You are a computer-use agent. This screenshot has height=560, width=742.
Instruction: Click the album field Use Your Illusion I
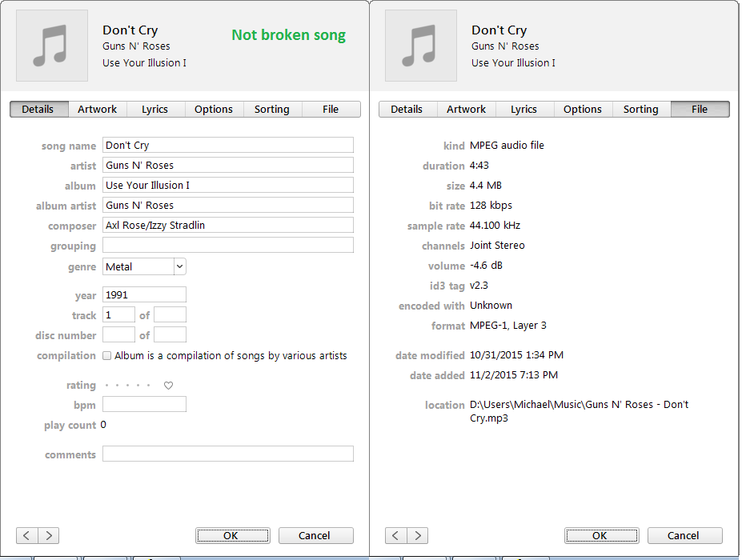click(x=228, y=185)
